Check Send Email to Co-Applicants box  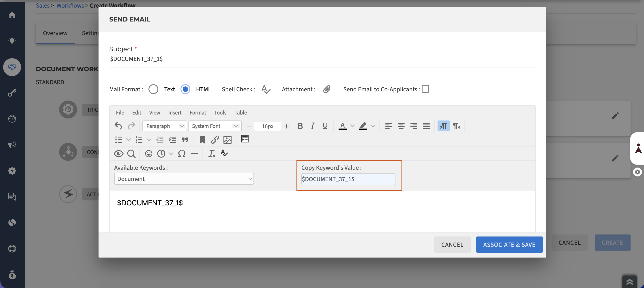point(425,89)
